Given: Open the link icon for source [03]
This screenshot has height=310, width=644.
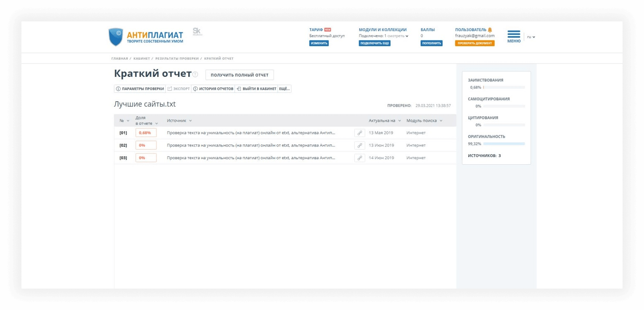Looking at the screenshot, I should click(359, 158).
